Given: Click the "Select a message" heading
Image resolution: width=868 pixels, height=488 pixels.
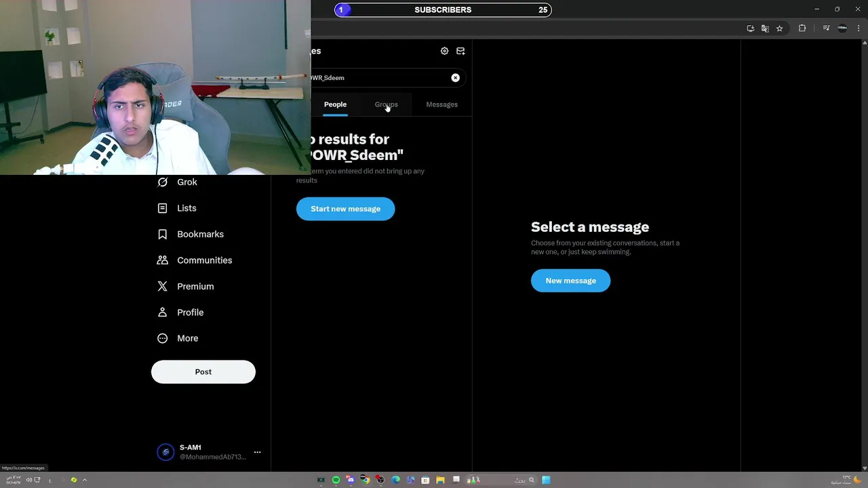Looking at the screenshot, I should [590, 227].
